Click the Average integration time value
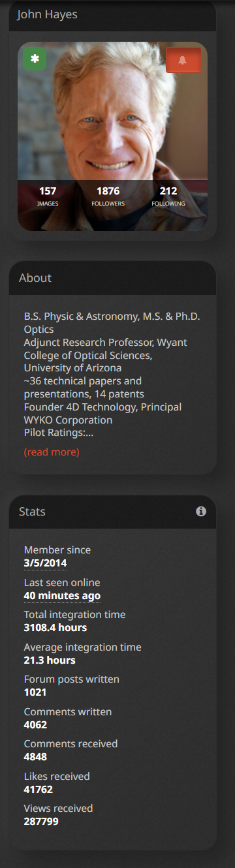Image resolution: width=235 pixels, height=868 pixels. click(50, 660)
